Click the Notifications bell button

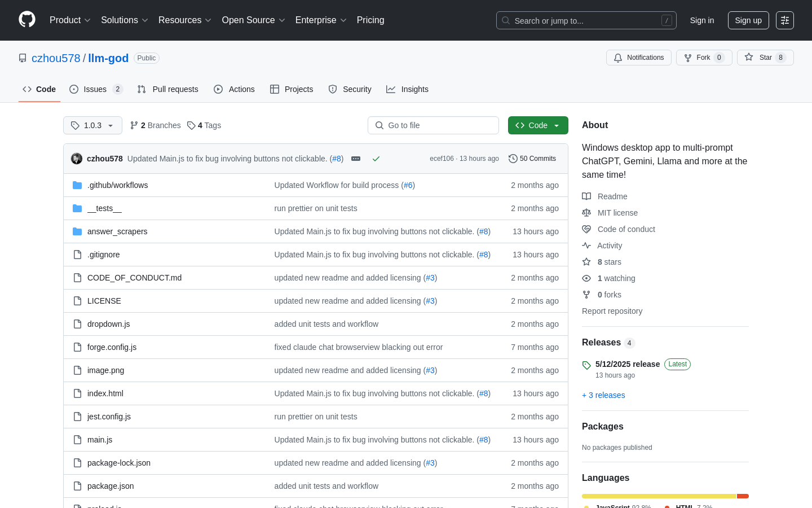(639, 58)
